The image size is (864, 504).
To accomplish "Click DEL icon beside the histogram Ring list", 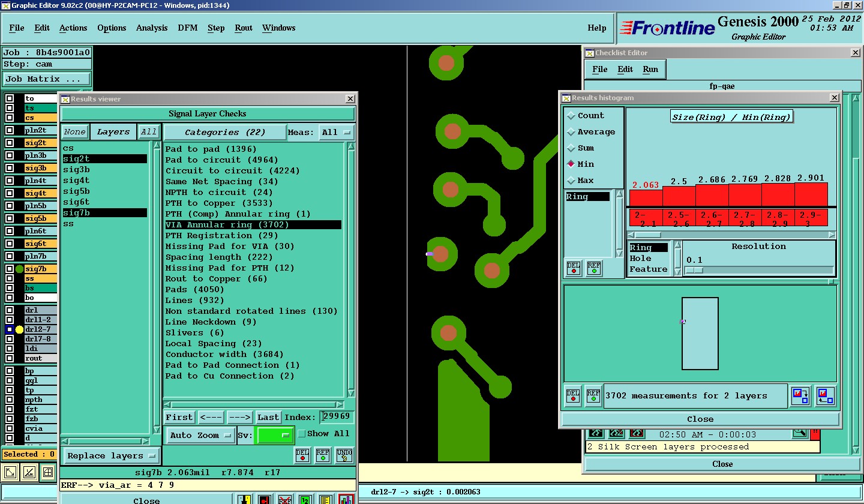I will click(x=574, y=268).
